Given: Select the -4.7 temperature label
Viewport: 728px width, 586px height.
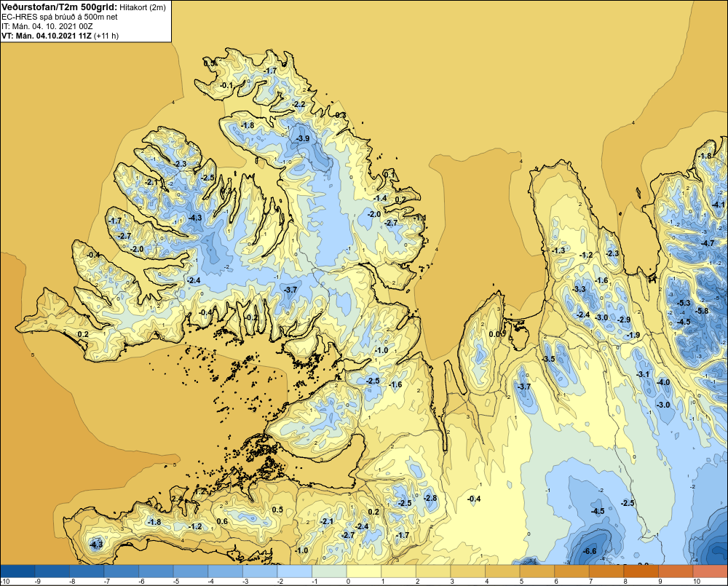Looking at the screenshot, I should coord(708,243).
